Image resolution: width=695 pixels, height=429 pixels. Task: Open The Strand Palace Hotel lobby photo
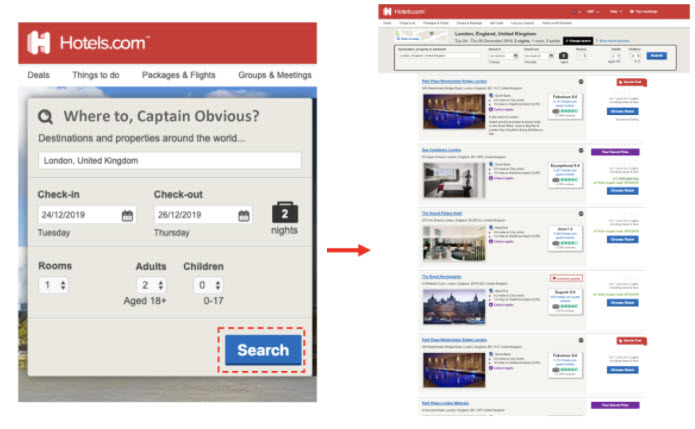454,243
